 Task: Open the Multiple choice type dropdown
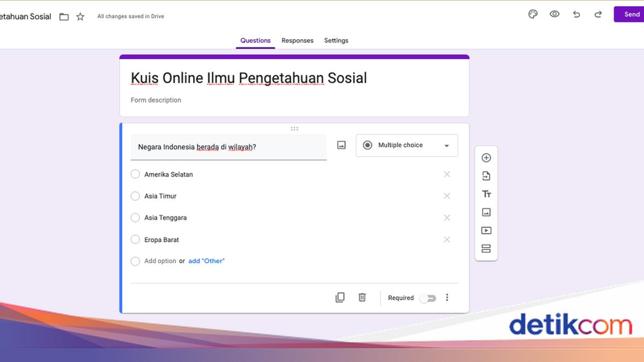[x=407, y=146]
